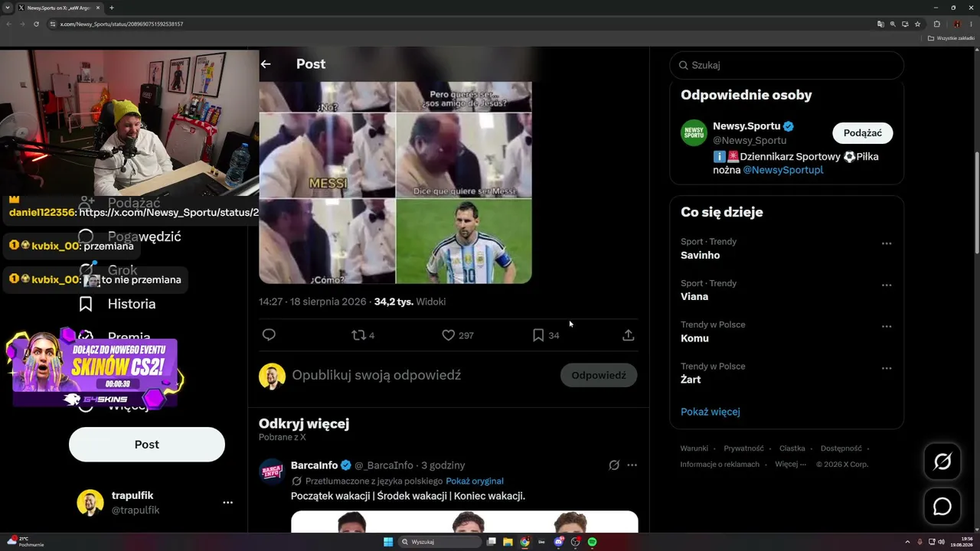Click the Messi meme image in post
The image size is (980, 551).
[x=395, y=183]
